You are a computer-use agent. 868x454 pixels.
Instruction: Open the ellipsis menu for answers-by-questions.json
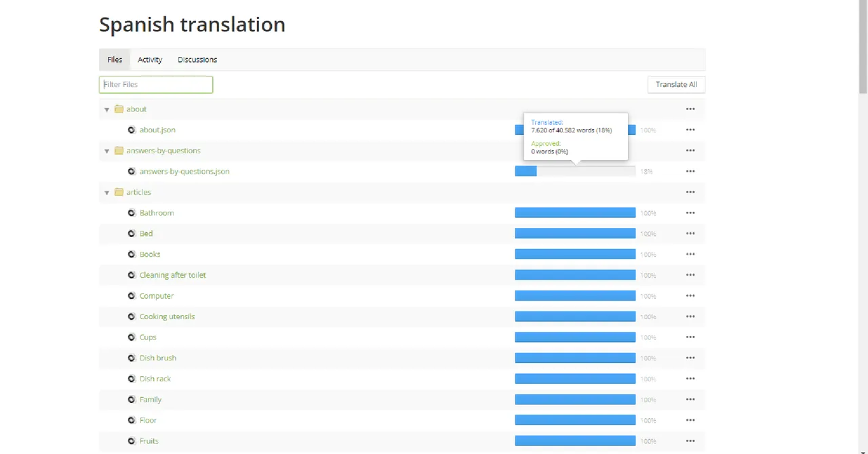pos(690,171)
